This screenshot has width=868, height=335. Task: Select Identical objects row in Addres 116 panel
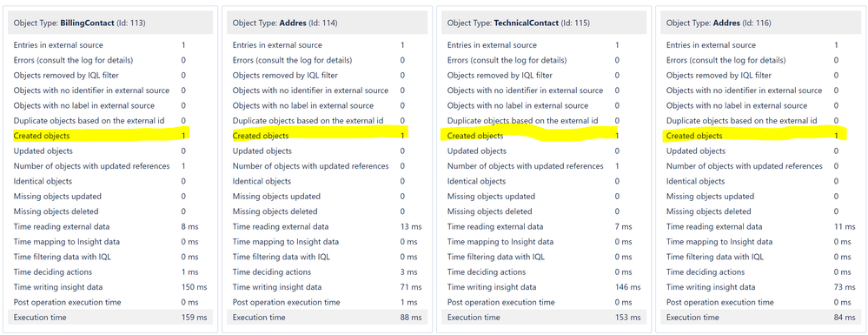(760, 181)
